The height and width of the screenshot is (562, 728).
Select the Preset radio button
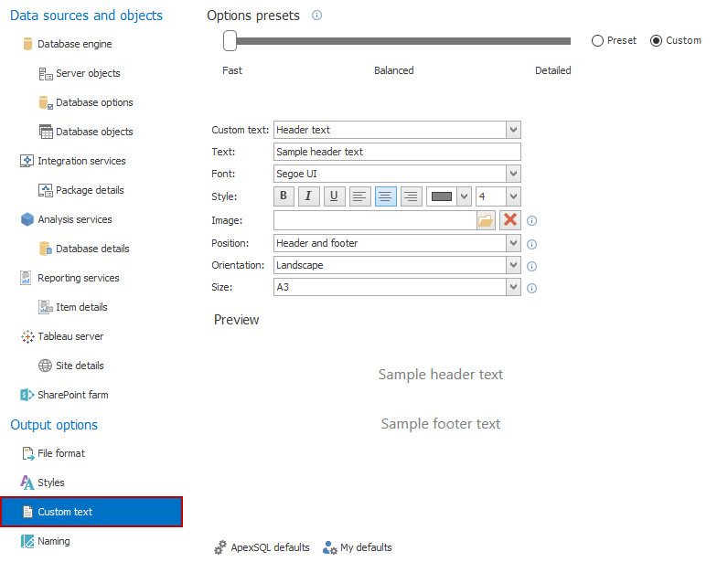(597, 41)
